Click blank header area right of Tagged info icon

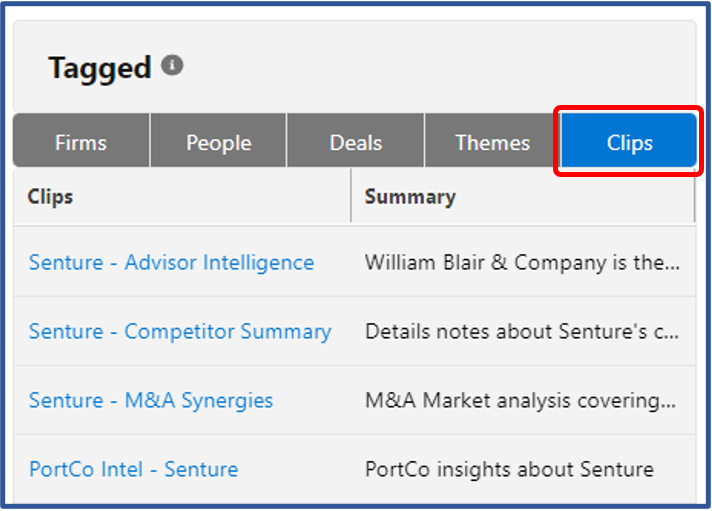(436, 66)
